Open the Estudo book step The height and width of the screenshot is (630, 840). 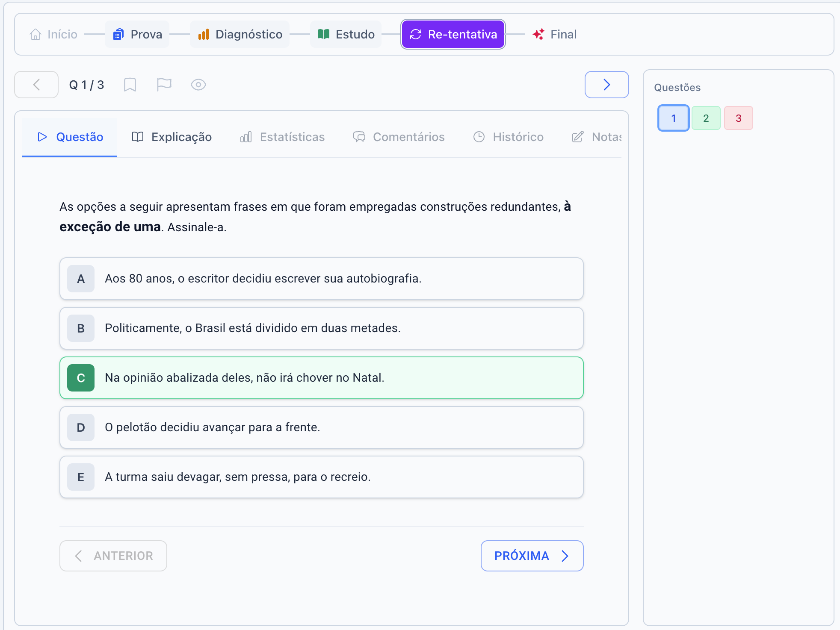(346, 34)
